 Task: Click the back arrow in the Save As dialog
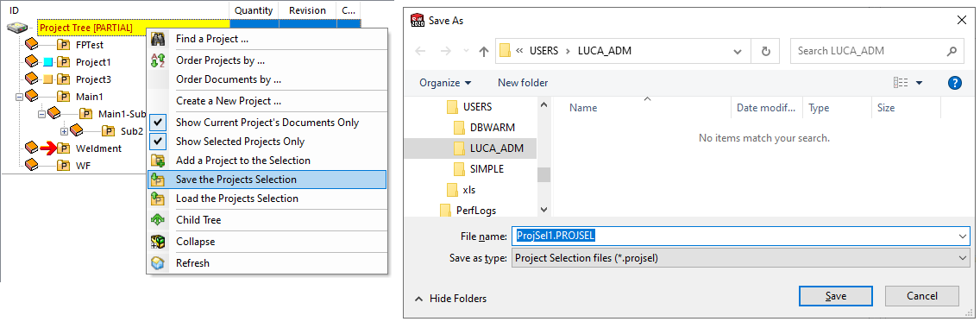click(x=420, y=51)
